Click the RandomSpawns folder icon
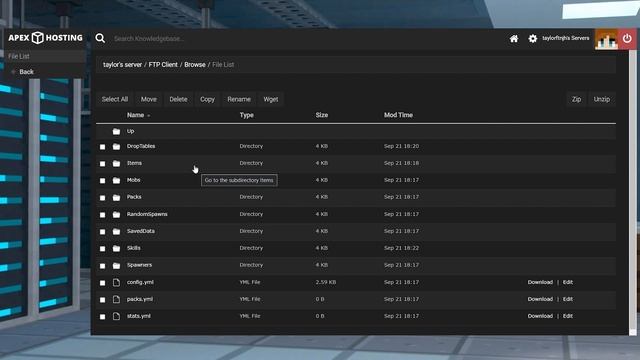 click(x=116, y=214)
